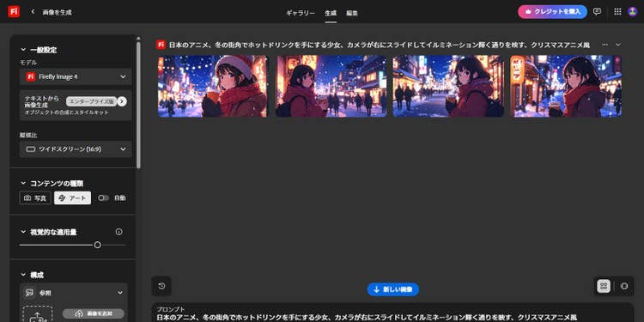644x322 pixels.
Task: Click the クレジットを購入 button
Action: coord(552,12)
